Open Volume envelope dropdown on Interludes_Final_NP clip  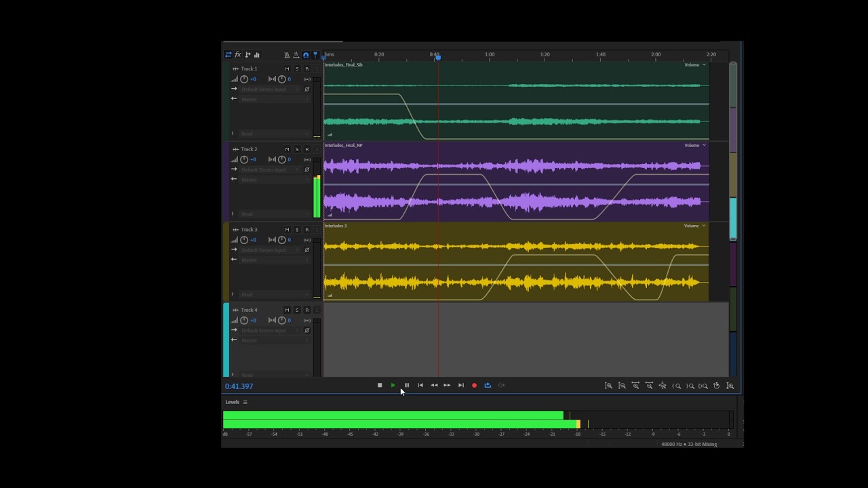(x=695, y=145)
